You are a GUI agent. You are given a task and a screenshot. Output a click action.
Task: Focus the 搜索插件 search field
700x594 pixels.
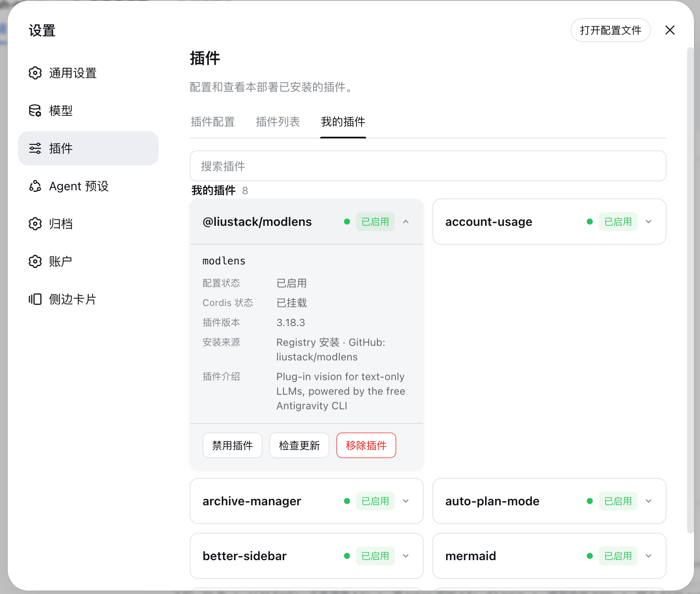point(428,166)
